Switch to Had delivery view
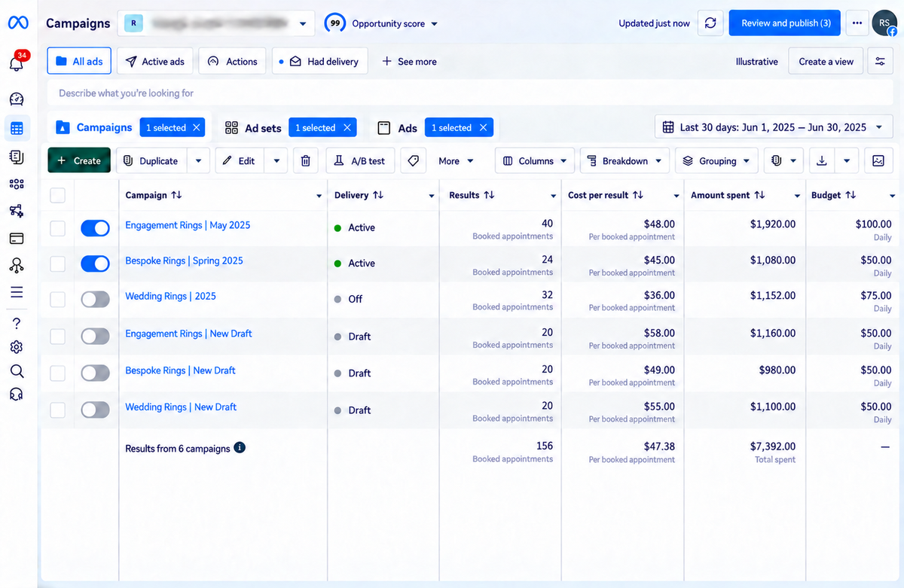This screenshot has width=904, height=588. pos(319,62)
